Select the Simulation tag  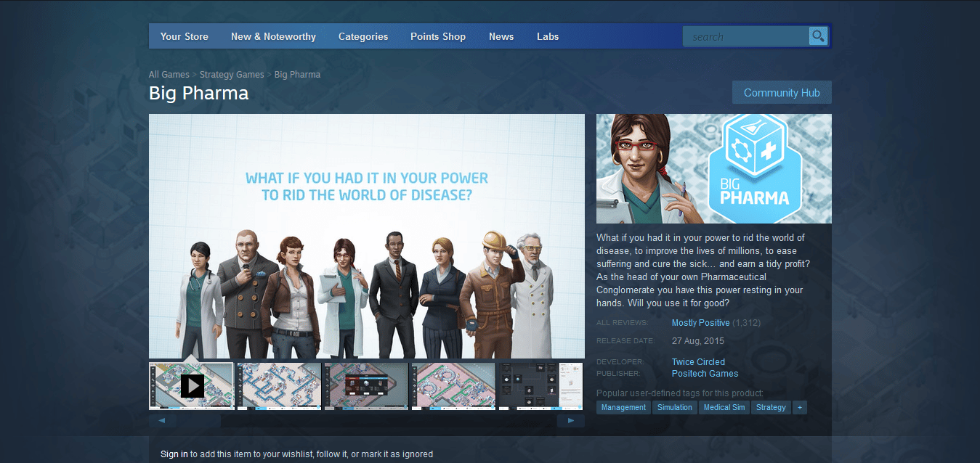(675, 407)
